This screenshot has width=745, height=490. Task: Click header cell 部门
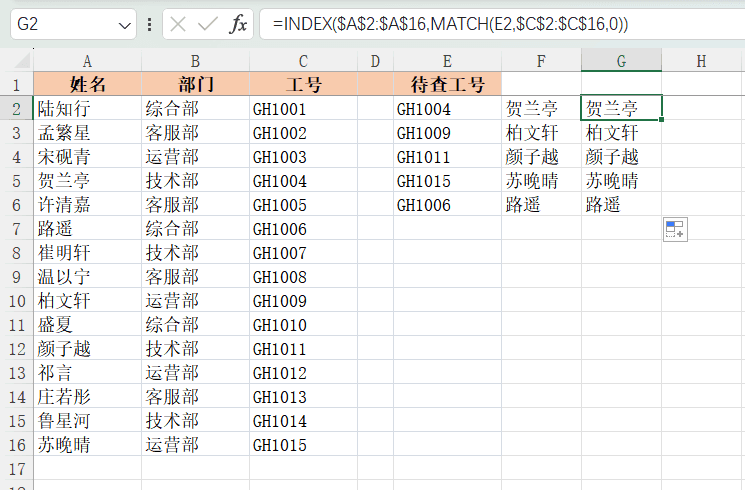(195, 85)
